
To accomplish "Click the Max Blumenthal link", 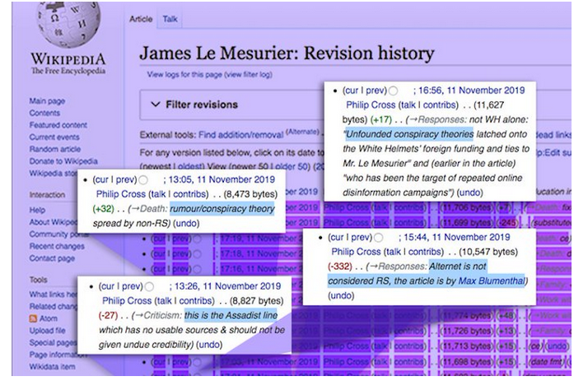I will coord(492,281).
